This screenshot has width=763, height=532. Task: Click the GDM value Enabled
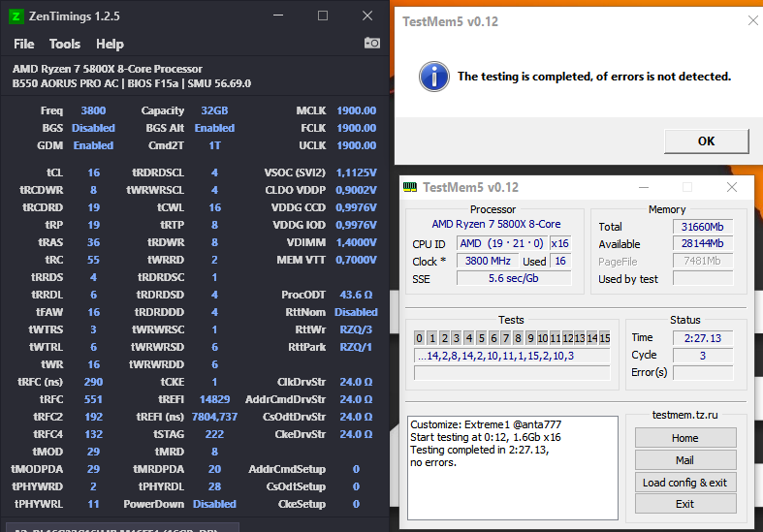pos(93,146)
